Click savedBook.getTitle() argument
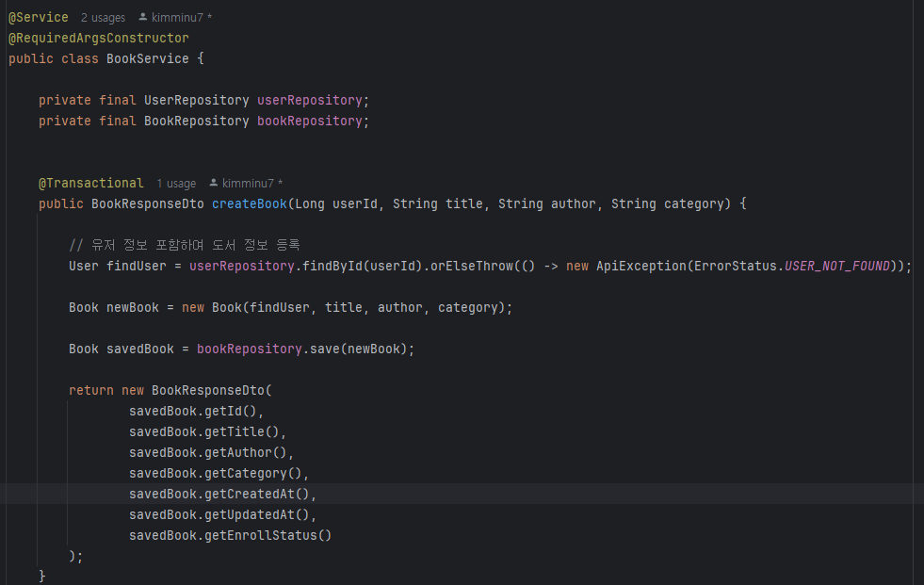This screenshot has height=585, width=924. [203, 431]
